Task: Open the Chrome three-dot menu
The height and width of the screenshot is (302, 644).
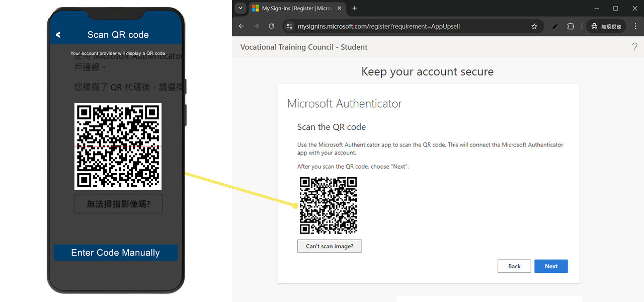Action: (x=635, y=27)
